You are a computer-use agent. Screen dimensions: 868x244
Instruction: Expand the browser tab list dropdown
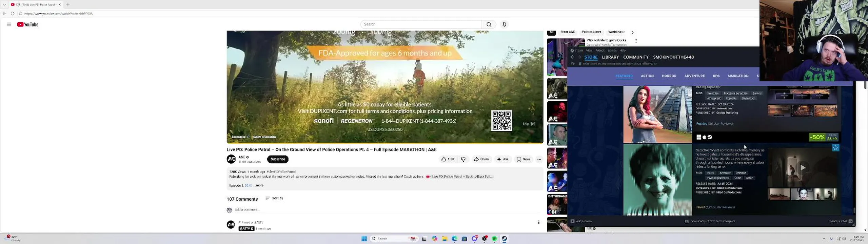tap(4, 4)
